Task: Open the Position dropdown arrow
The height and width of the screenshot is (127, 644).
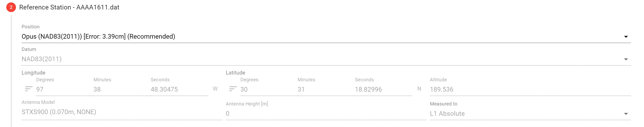Action: click(626, 37)
